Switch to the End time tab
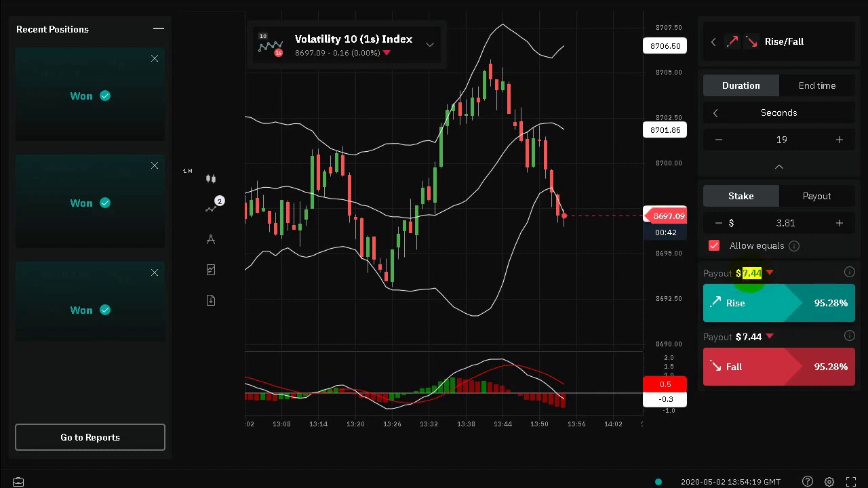This screenshot has width=868, height=488. click(x=816, y=85)
